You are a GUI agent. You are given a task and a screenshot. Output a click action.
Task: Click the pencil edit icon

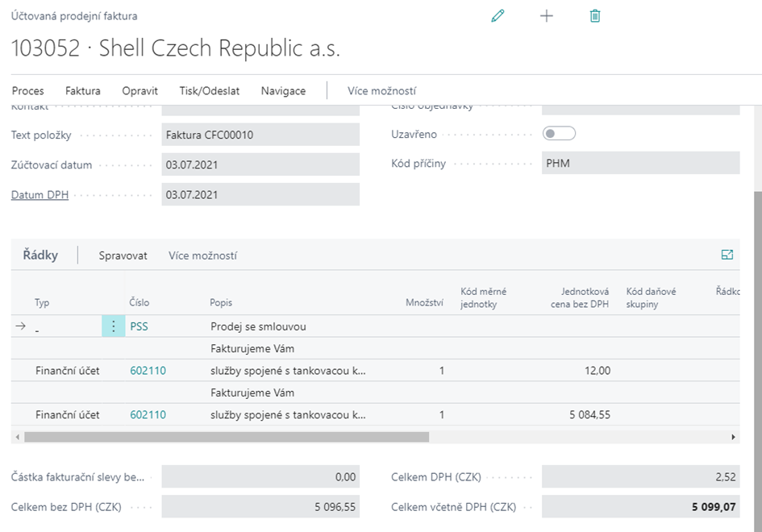498,16
